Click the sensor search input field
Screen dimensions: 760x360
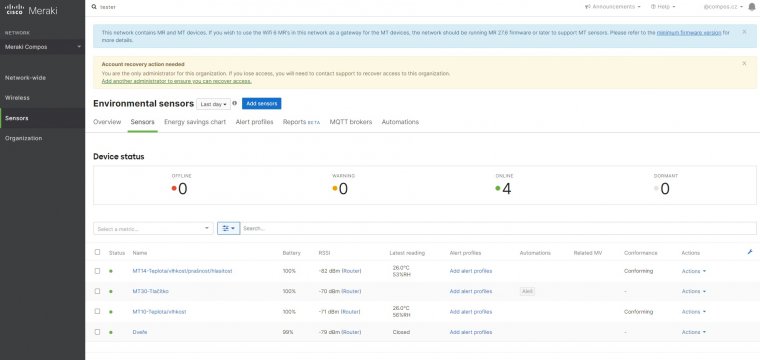coord(499,228)
